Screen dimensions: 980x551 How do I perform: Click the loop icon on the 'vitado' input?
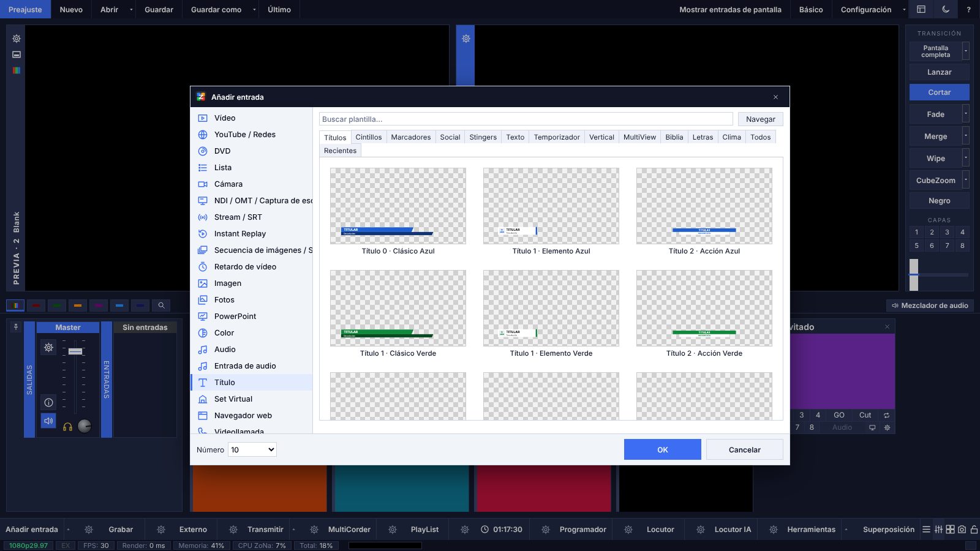886,415
